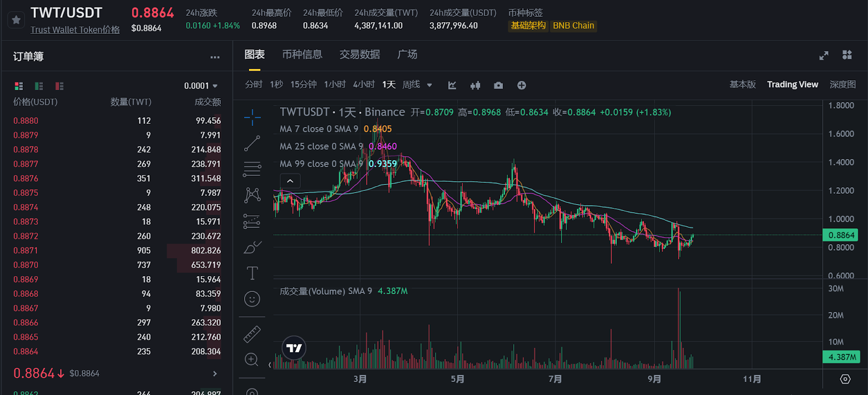Open the 0.0001 price precision dropdown
868x395 pixels.
point(201,86)
